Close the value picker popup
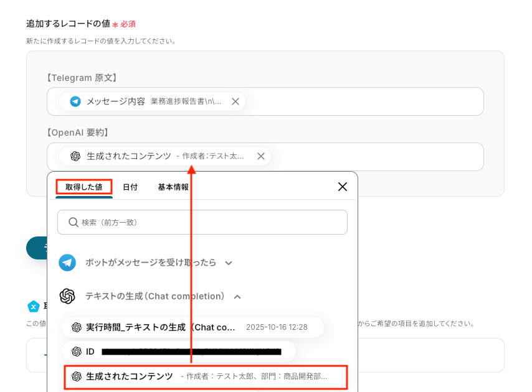Viewport: 532px width, 392px height. (x=343, y=187)
